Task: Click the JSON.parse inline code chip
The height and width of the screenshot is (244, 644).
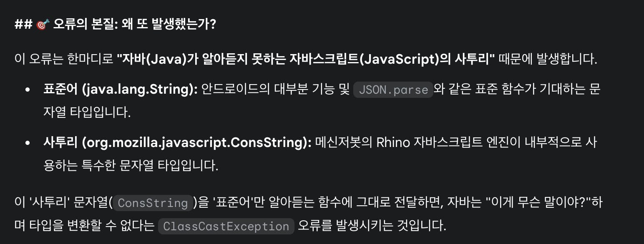Action: point(393,90)
